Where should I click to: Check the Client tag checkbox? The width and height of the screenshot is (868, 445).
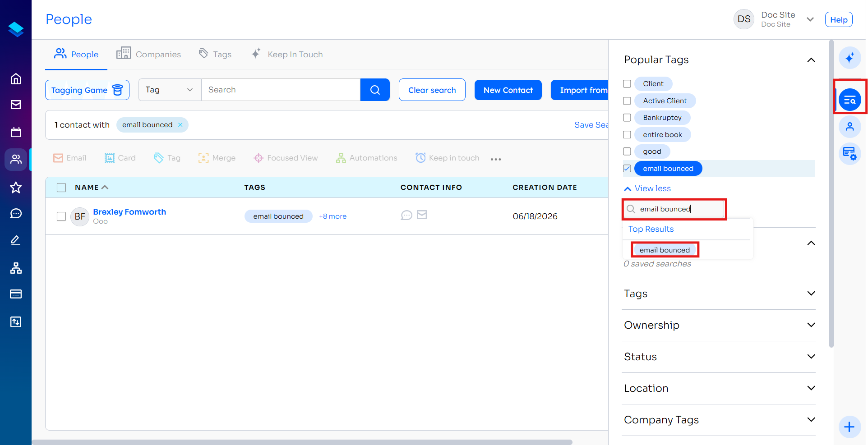coord(627,84)
